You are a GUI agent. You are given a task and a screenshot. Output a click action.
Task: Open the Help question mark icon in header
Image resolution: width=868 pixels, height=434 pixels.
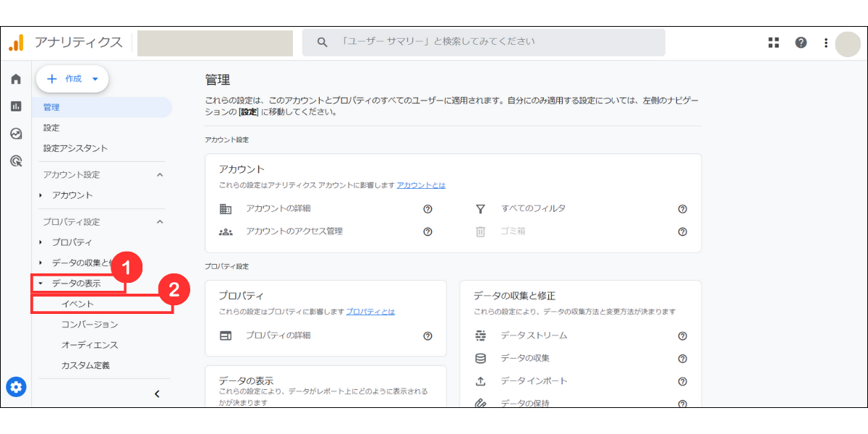point(801,43)
